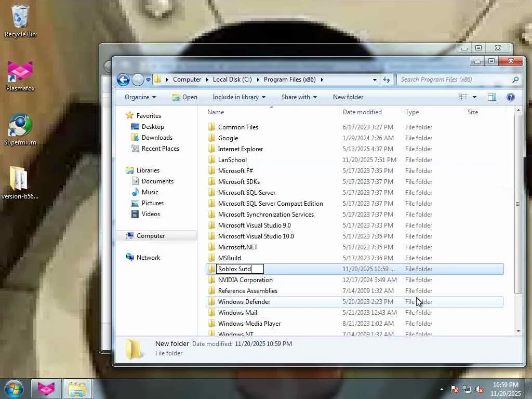Image resolution: width=532 pixels, height=399 pixels.
Task: Select the Windows Media Player folder
Action: pos(249,324)
